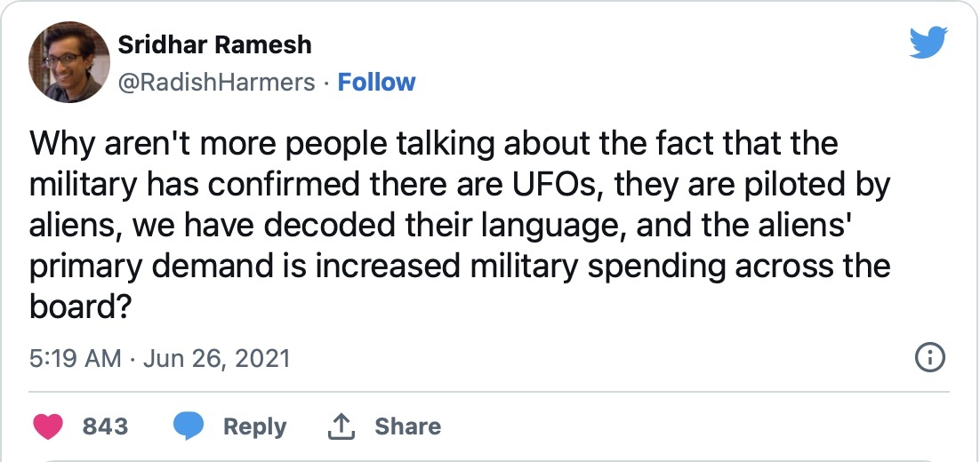This screenshot has width=980, height=462.
Task: Click the blue reply speech bubble icon
Action: click(x=189, y=426)
